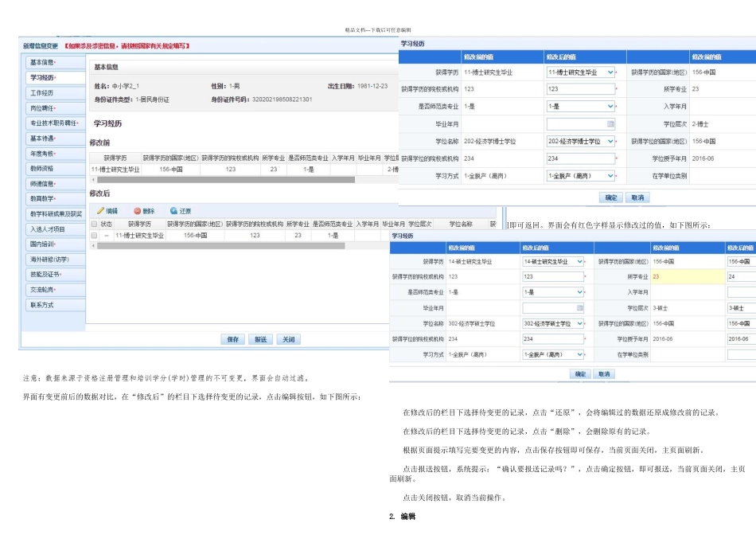Tick the checkbox of the 11-博士研究生毕业 row under 修改后
This screenshot has height=535, width=756.
tap(94, 236)
